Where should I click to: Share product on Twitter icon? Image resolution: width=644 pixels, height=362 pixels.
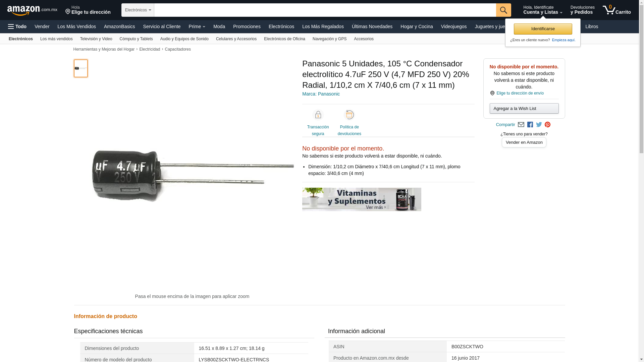point(539,125)
